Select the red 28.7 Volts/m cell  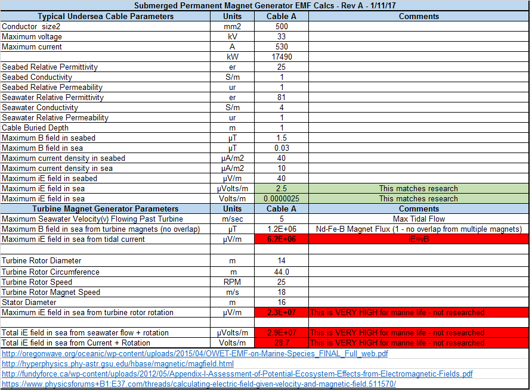click(282, 343)
